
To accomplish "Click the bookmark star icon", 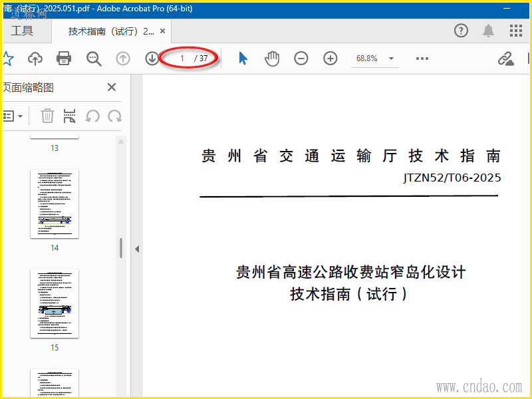I will 7,59.
